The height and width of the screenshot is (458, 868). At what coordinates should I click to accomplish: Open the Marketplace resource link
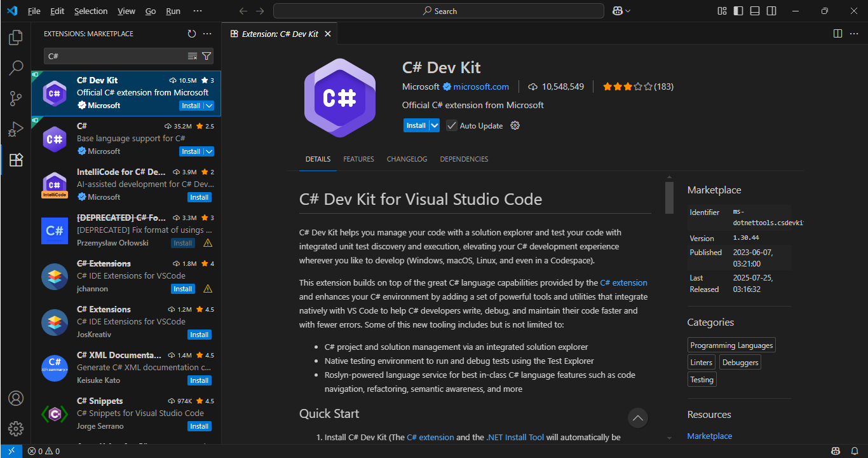[x=710, y=436]
